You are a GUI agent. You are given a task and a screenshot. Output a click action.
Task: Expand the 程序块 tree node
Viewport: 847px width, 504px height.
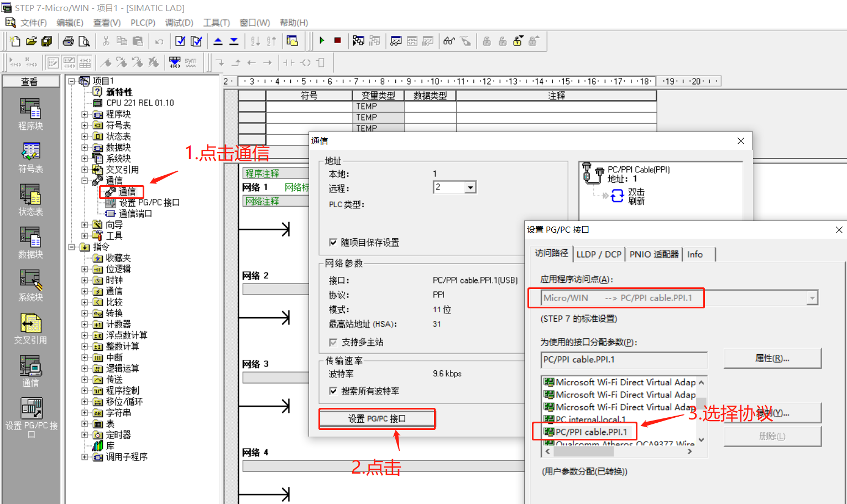85,114
